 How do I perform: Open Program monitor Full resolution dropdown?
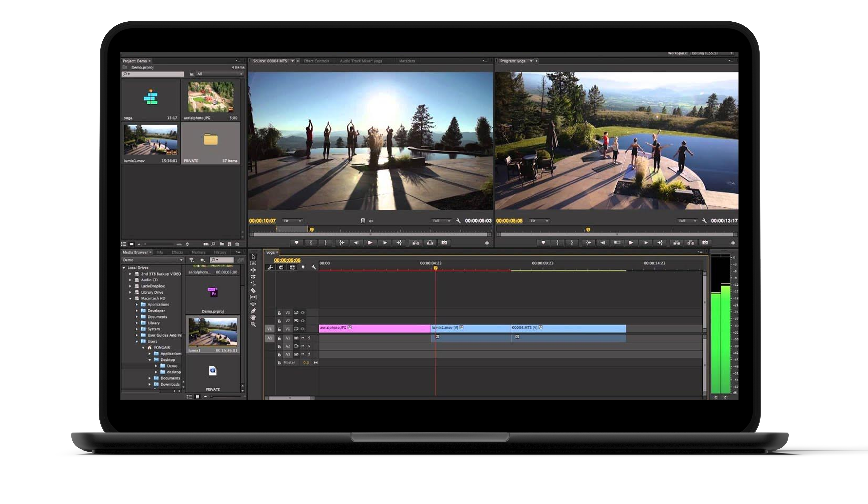coord(687,221)
